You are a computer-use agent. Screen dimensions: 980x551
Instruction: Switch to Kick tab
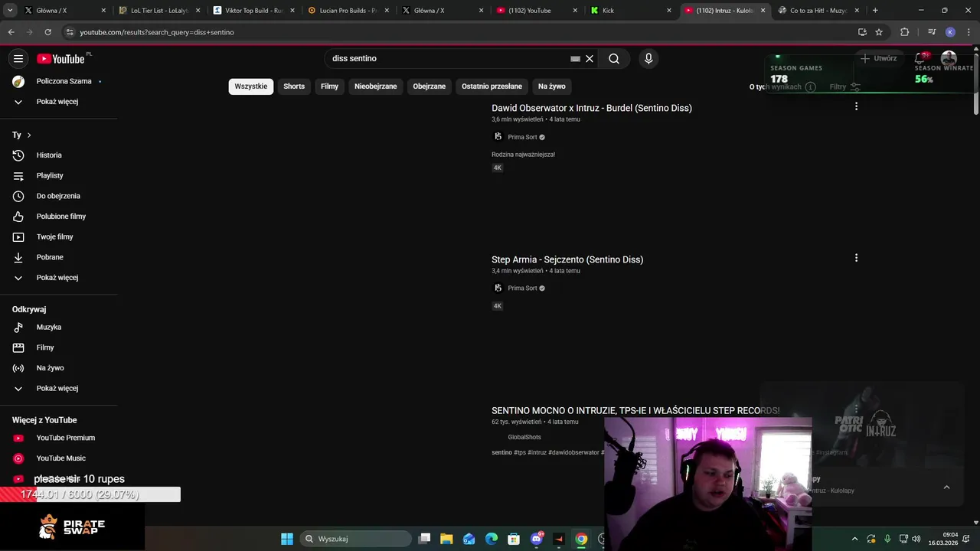[x=631, y=11]
